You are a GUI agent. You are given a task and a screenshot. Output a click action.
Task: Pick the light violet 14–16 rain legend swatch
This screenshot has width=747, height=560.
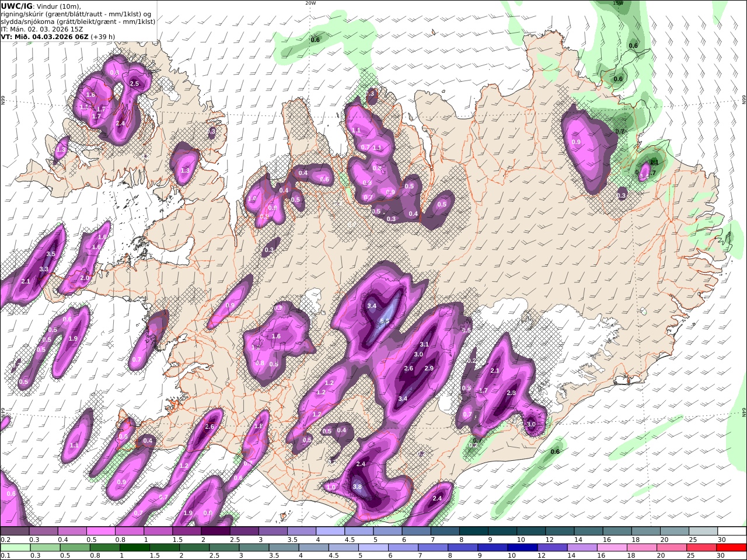582,548
